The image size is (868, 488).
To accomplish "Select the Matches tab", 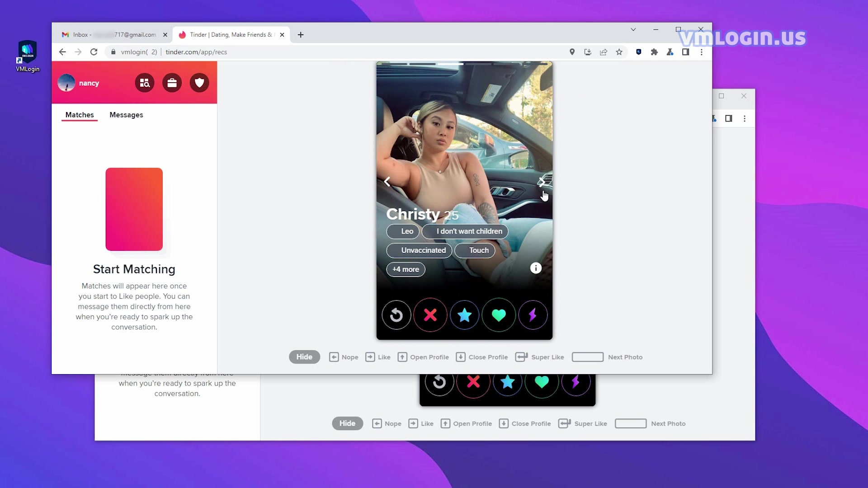I will point(80,115).
